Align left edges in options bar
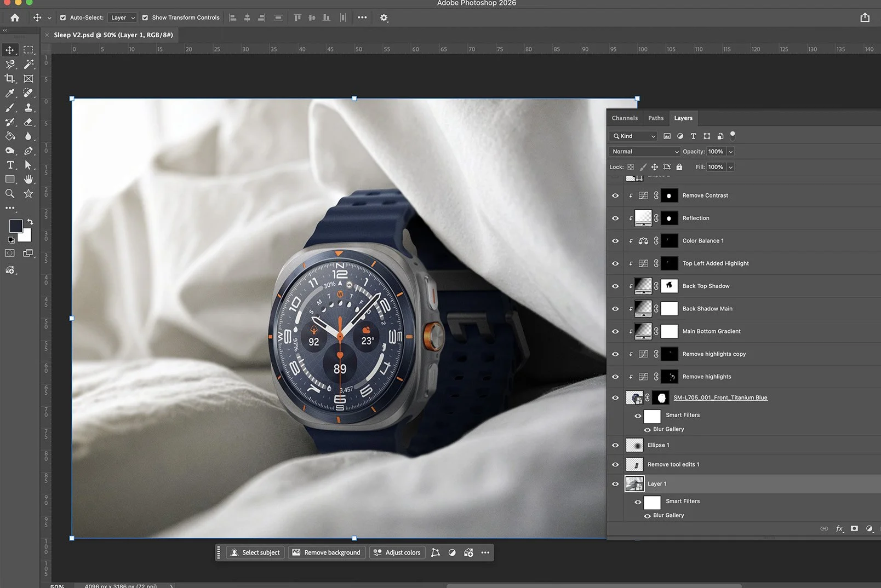This screenshot has height=588, width=881. click(233, 18)
